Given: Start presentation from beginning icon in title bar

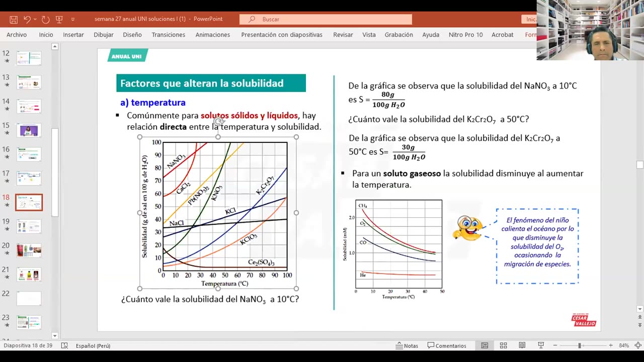Looking at the screenshot, I should 59,19.
